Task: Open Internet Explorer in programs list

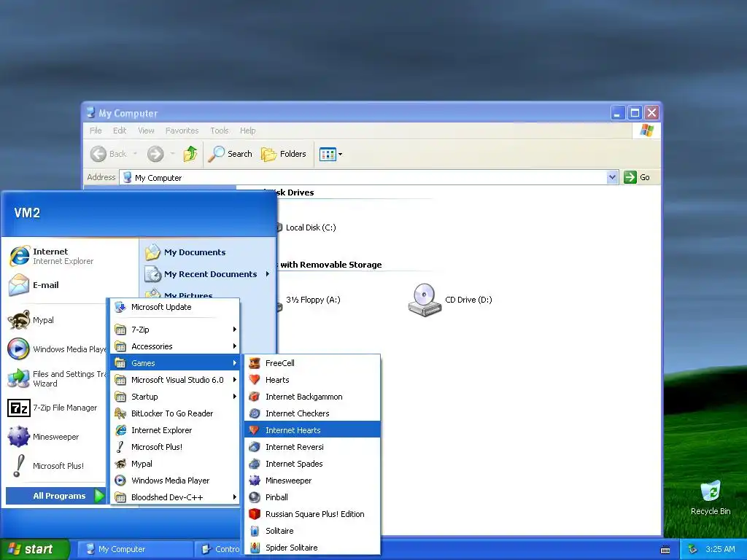Action: [x=175, y=430]
